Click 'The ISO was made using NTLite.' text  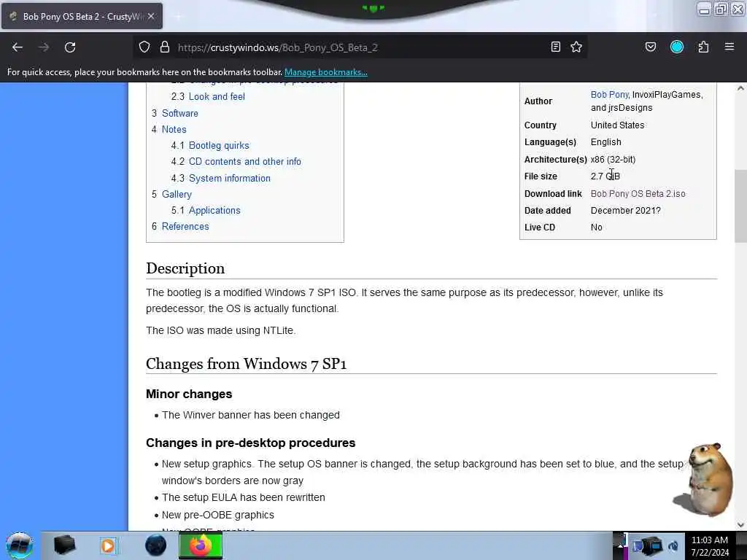221,330
